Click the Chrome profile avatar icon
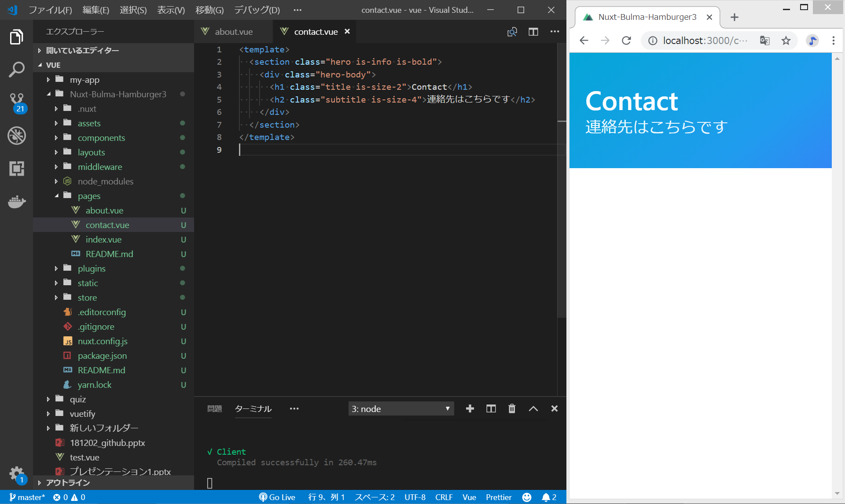Screen dimensions: 845x504 click(812, 41)
